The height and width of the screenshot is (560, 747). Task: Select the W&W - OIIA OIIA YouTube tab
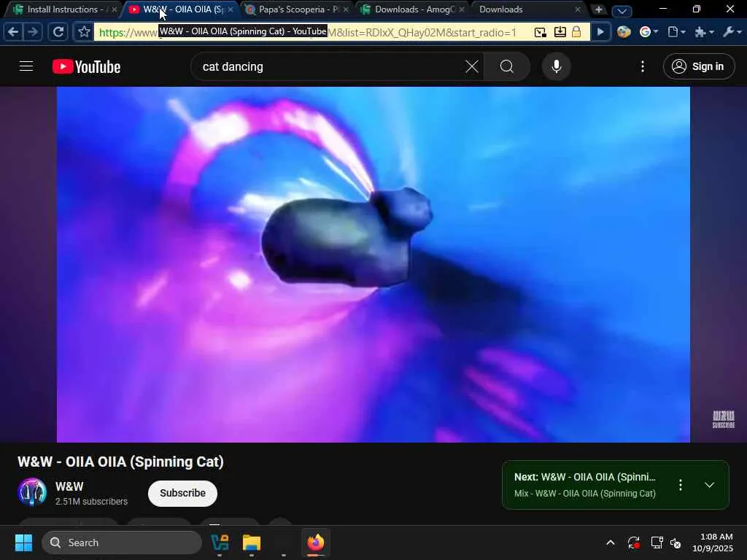[x=182, y=9]
